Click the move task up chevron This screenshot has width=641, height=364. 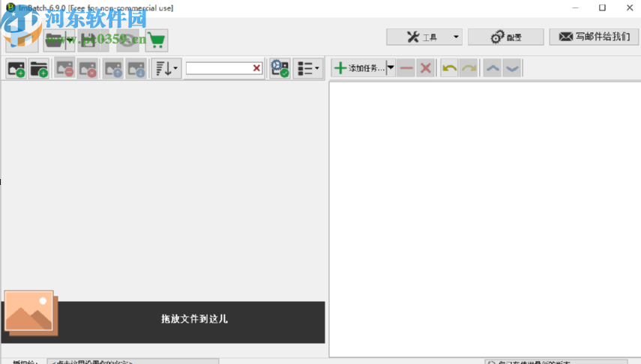coord(493,68)
